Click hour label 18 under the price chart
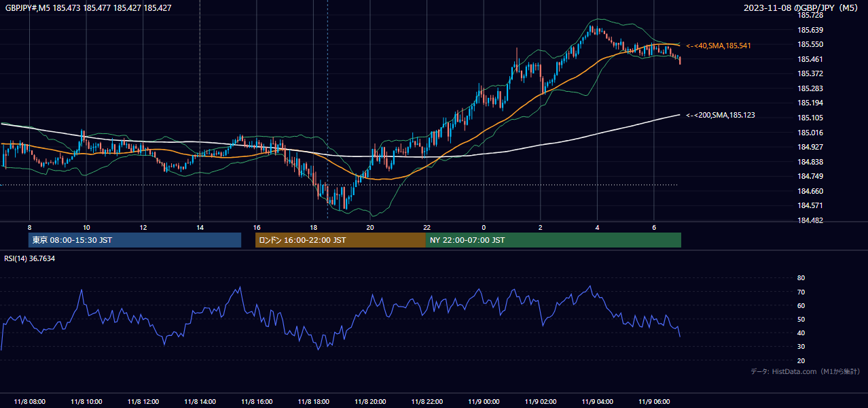Viewport: 868px width, 408px height. pyautogui.click(x=313, y=227)
